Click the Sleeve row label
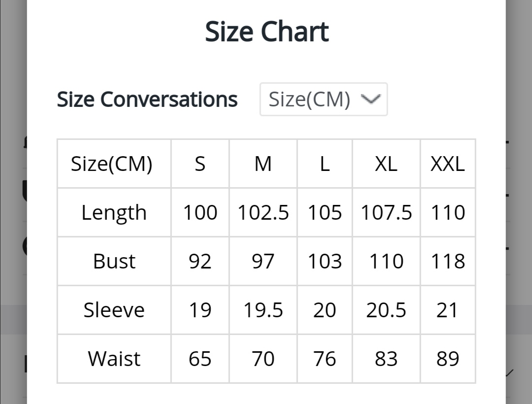The height and width of the screenshot is (404, 532). pyautogui.click(x=114, y=310)
